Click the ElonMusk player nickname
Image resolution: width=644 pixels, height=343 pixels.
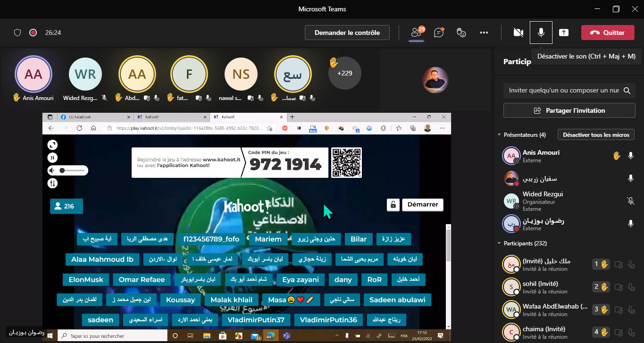point(86,279)
